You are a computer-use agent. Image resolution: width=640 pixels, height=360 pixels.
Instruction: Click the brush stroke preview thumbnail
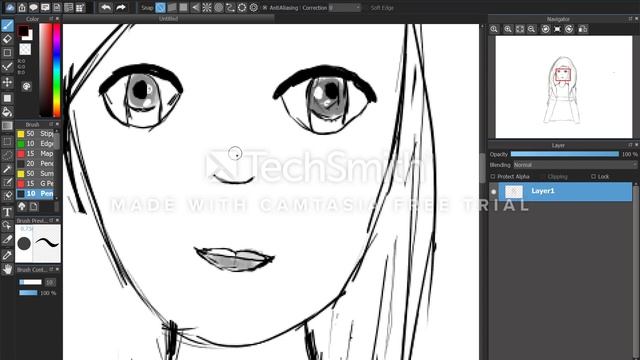pyautogui.click(x=46, y=243)
